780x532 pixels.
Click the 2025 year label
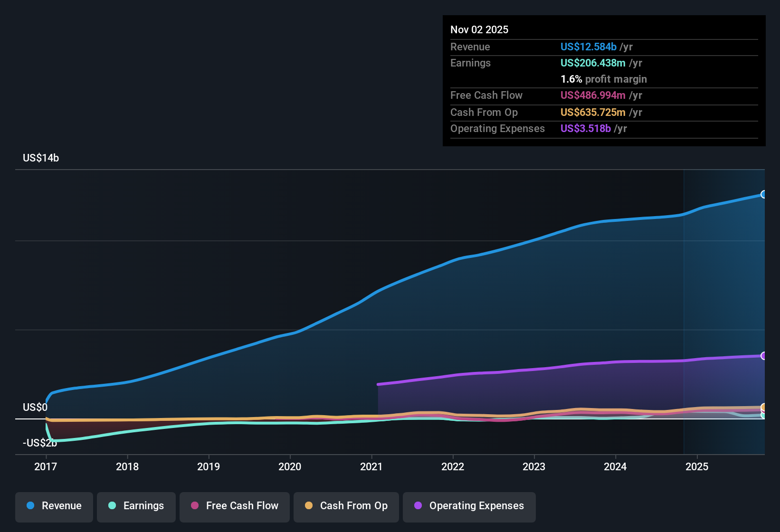696,467
